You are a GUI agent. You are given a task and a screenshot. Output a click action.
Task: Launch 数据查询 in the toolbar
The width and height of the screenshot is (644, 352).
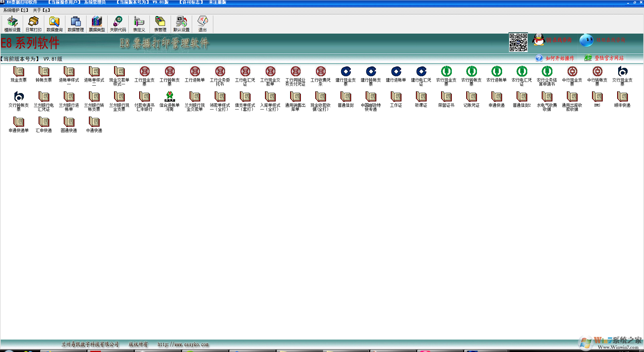pyautogui.click(x=55, y=24)
